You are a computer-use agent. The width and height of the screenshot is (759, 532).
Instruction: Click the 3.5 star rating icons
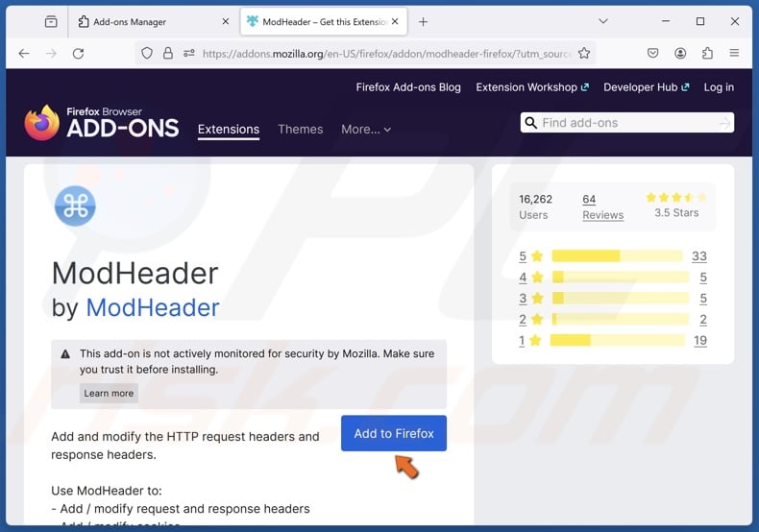(676, 197)
